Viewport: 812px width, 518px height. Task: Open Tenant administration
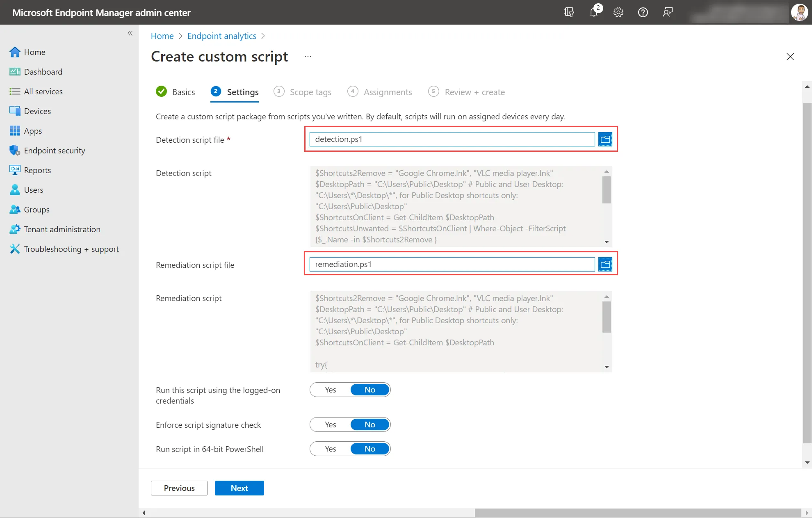click(62, 229)
